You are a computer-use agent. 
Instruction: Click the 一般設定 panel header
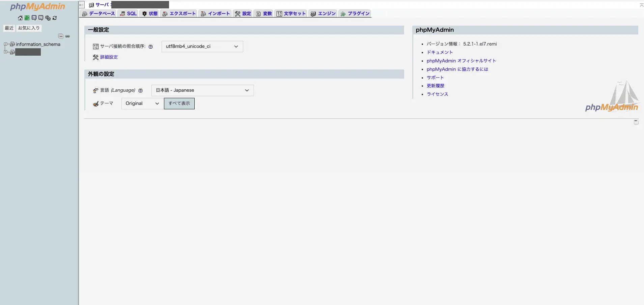(x=244, y=30)
